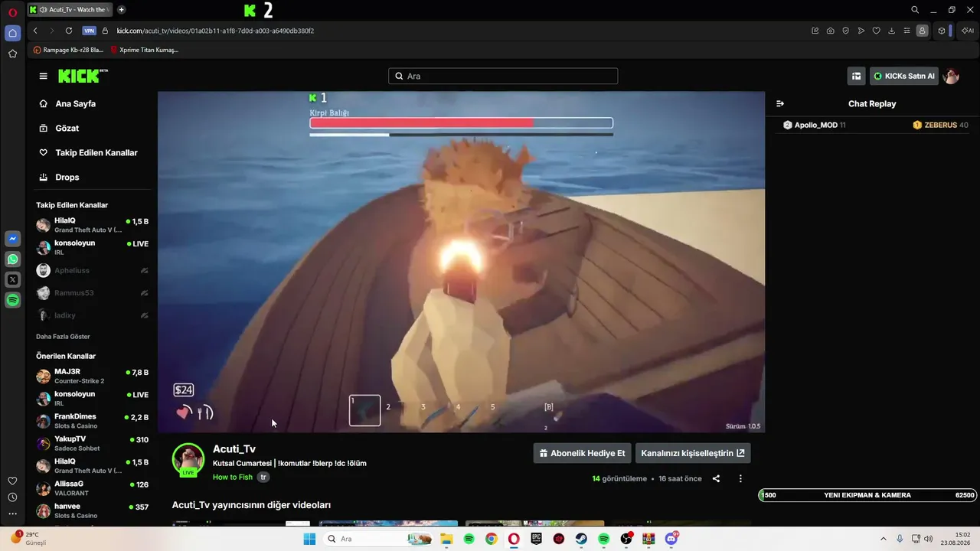Image resolution: width=980 pixels, height=551 pixels.
Task: Open the Opera sidebar history clock
Action: coord(12,497)
